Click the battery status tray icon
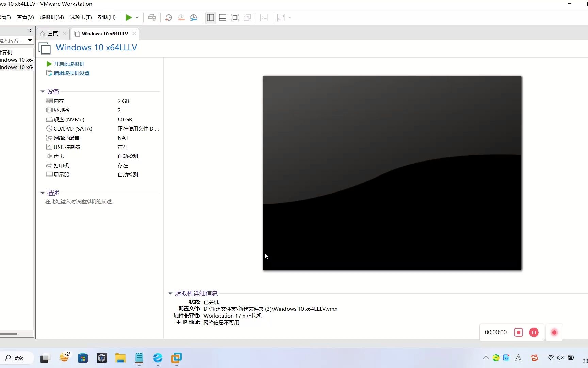This screenshot has width=588, height=368. click(571, 358)
